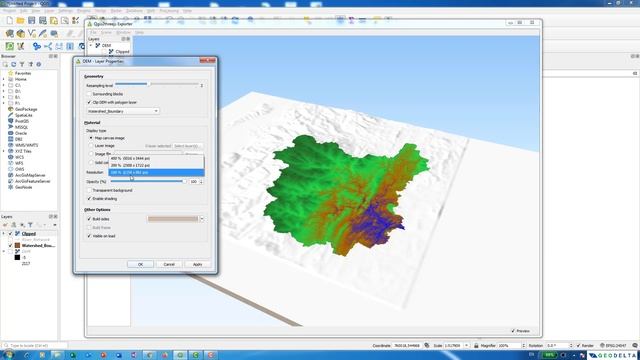Open the File menu in Qgis2threejs Exporter
This screenshot has height=360, width=640.
[x=93, y=32]
